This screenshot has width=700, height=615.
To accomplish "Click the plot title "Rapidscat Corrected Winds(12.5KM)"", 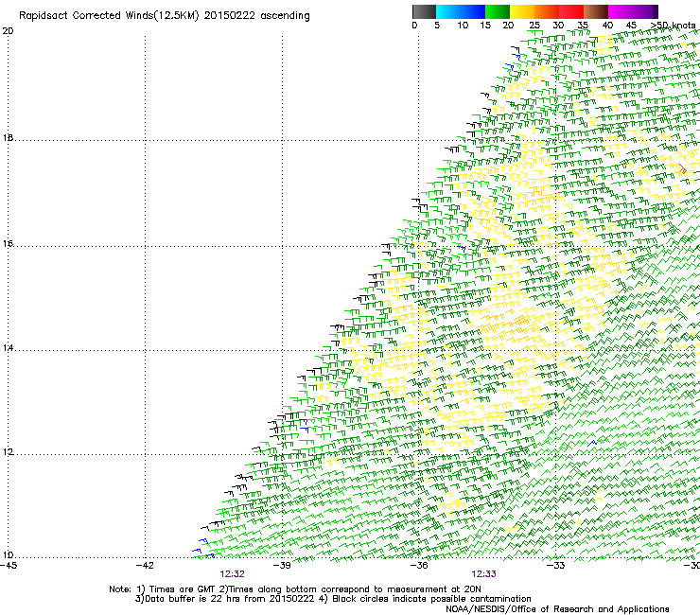I will click(x=109, y=16).
